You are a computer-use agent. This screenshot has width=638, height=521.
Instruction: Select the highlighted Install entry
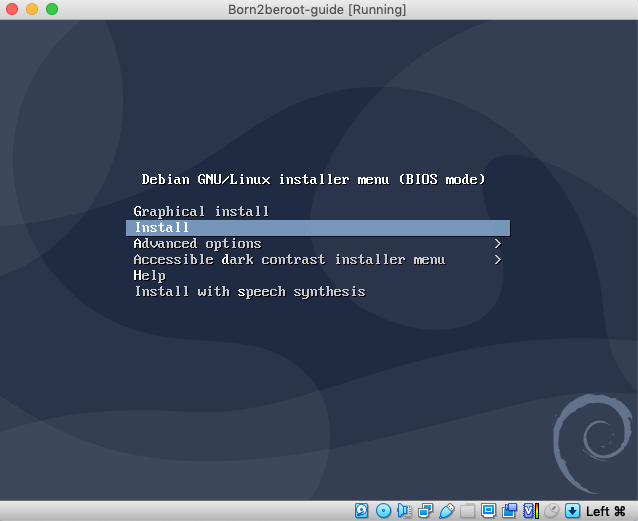pos(318,228)
